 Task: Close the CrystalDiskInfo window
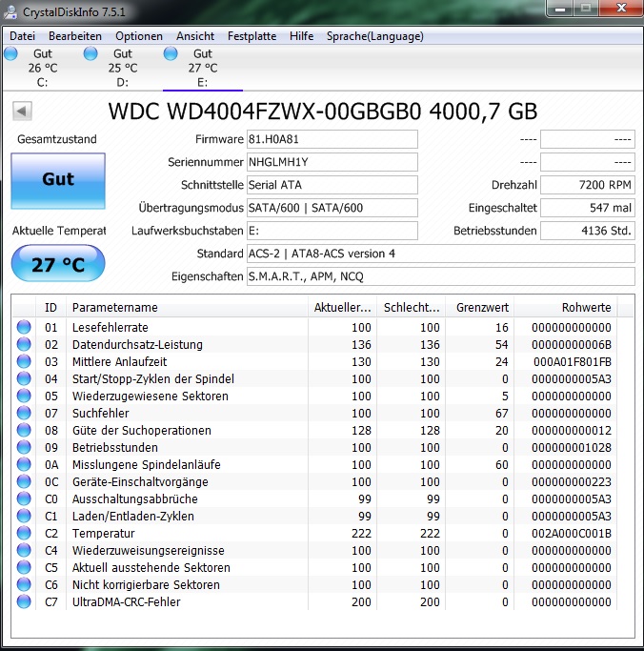(x=621, y=9)
